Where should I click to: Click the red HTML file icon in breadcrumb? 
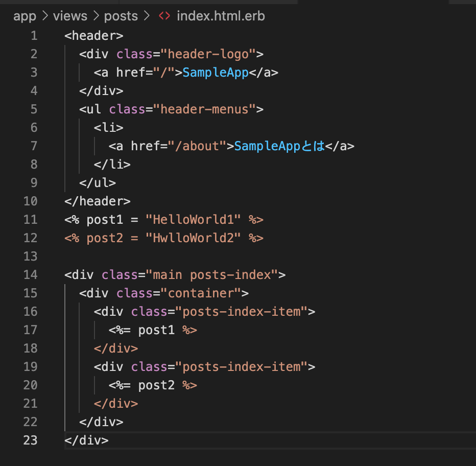click(x=164, y=16)
